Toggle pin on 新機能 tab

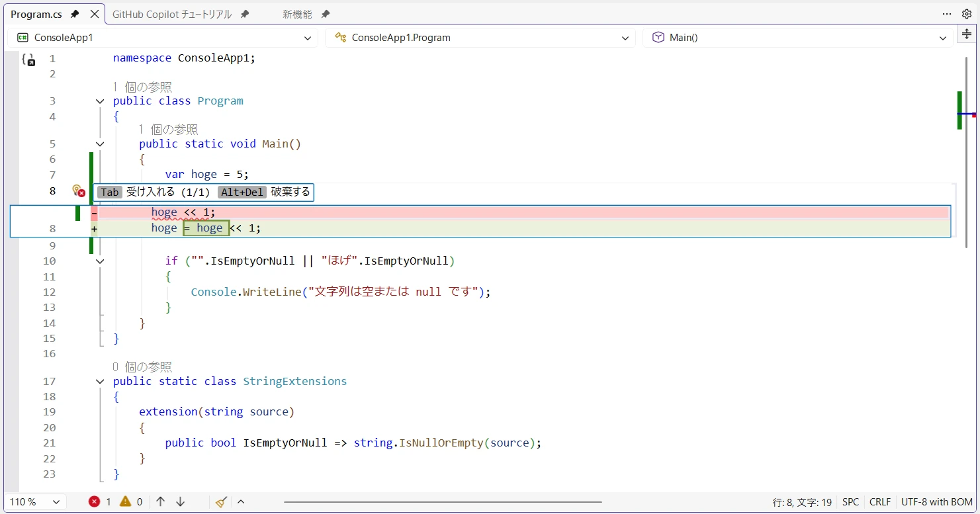coord(325,14)
